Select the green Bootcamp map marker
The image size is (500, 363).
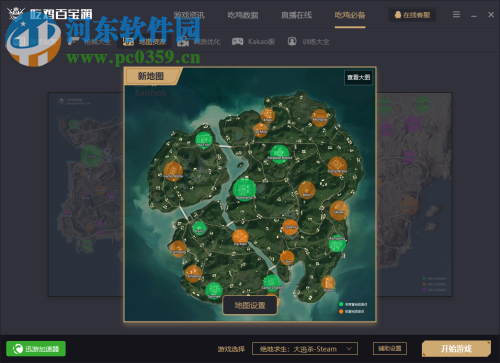tap(244, 190)
